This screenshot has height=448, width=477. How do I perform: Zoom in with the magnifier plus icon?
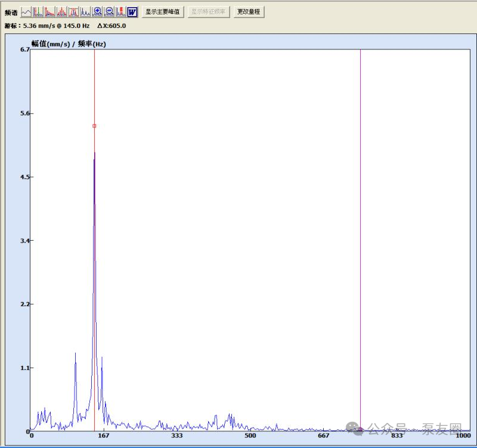97,12
